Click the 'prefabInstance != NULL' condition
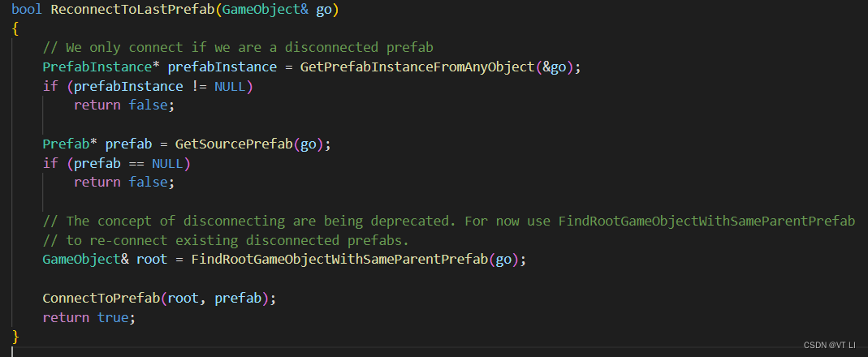The image size is (868, 357). point(159,87)
